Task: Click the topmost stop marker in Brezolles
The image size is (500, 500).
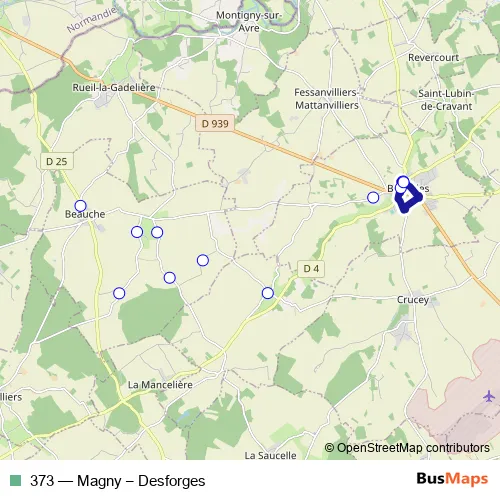Action: point(403,182)
